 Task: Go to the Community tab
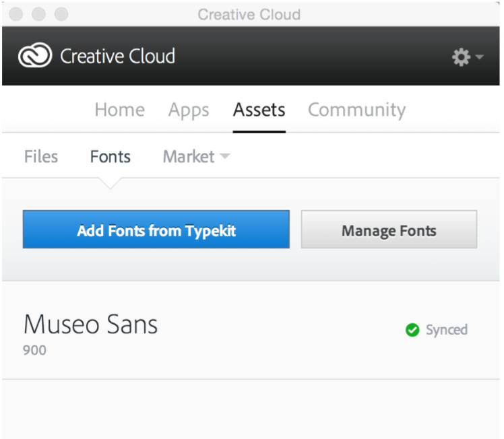[357, 111]
